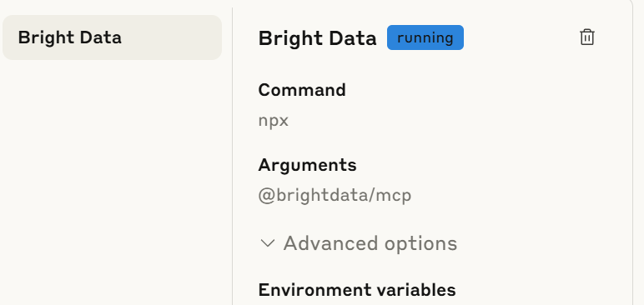The height and width of the screenshot is (305, 644).
Task: Select the @brightdata/mcp arguments value
Action: click(335, 195)
